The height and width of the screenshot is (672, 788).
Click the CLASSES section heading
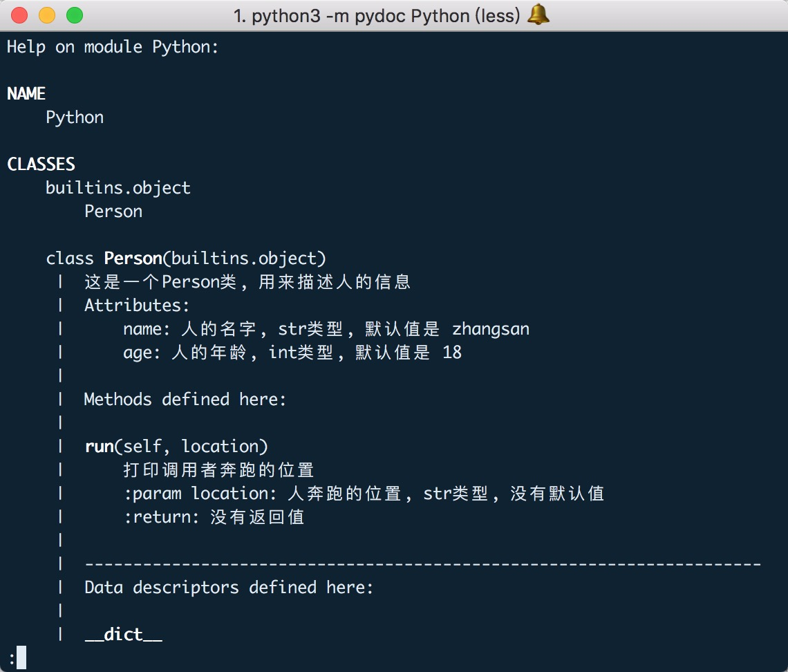click(x=41, y=164)
